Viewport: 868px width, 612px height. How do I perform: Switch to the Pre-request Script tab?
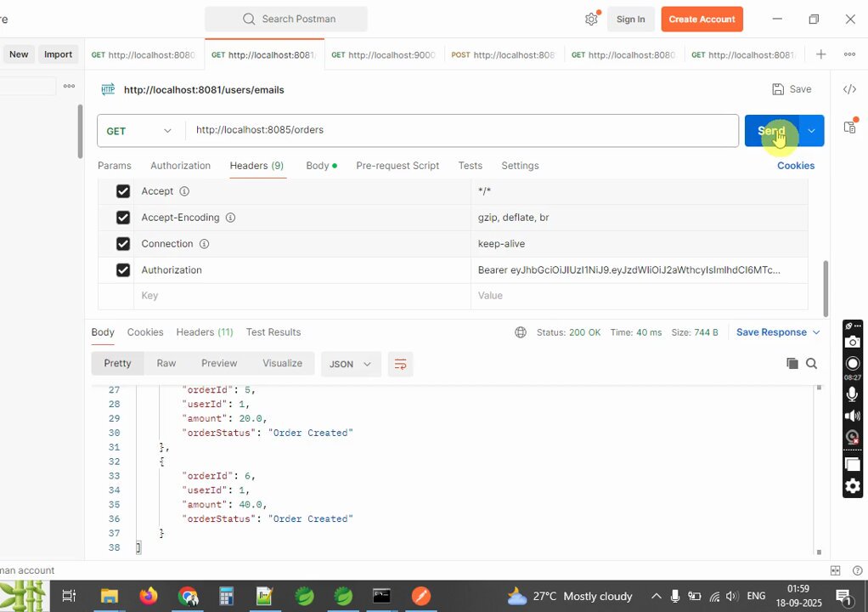[397, 166]
